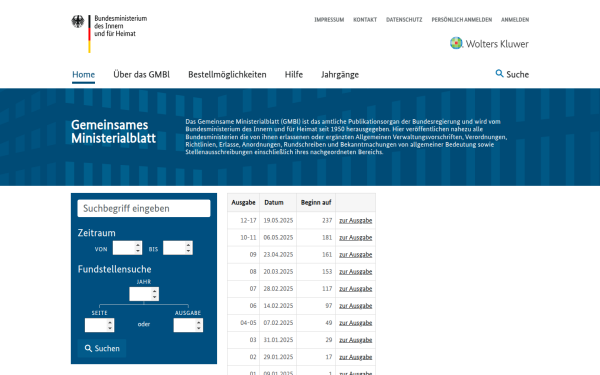
Task: Select the date 07.02.2025 cell
Action: (278, 323)
